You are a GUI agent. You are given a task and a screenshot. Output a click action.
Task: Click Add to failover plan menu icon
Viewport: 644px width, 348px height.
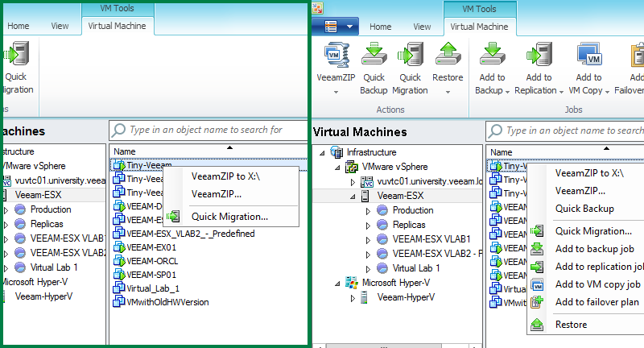[x=537, y=302]
